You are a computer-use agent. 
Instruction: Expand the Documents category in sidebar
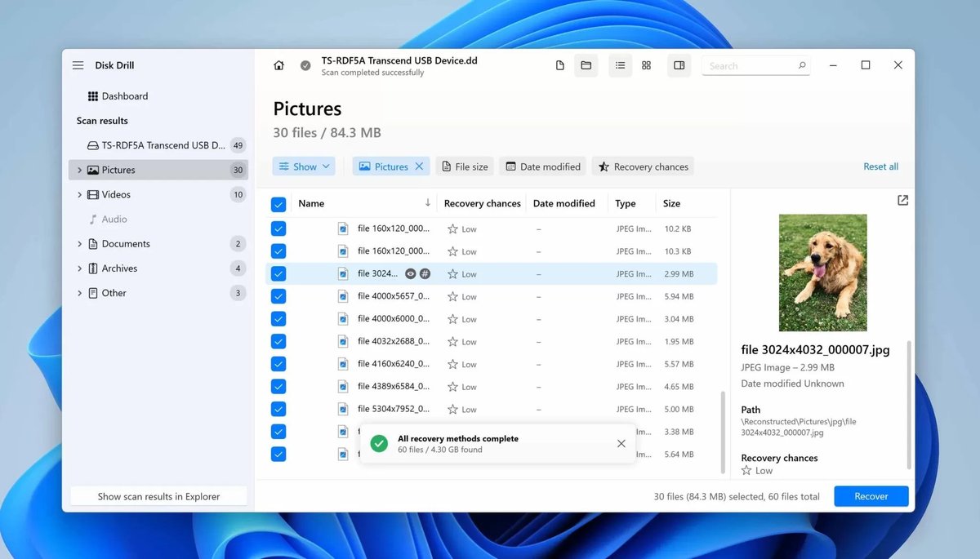79,243
